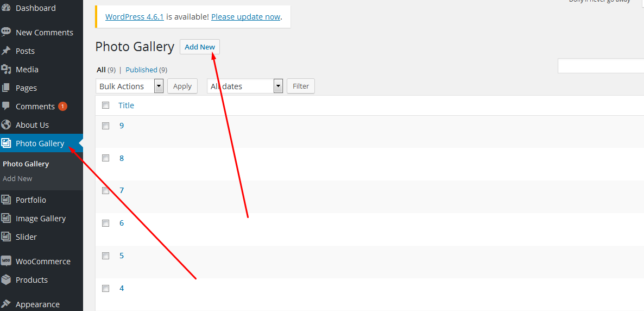
Task: Filter by Published items
Action: click(x=141, y=70)
